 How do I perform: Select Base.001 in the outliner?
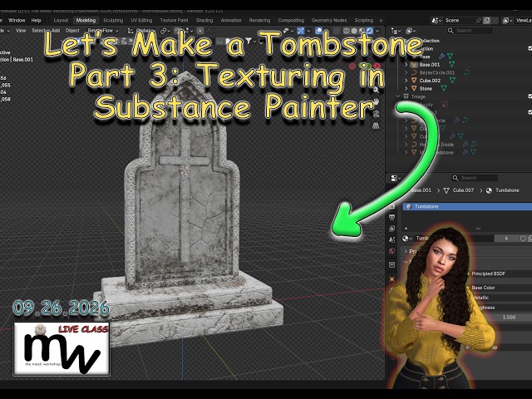[429, 65]
